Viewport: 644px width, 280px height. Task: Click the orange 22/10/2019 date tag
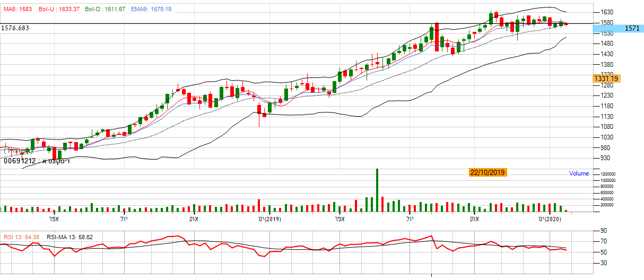tap(488, 172)
